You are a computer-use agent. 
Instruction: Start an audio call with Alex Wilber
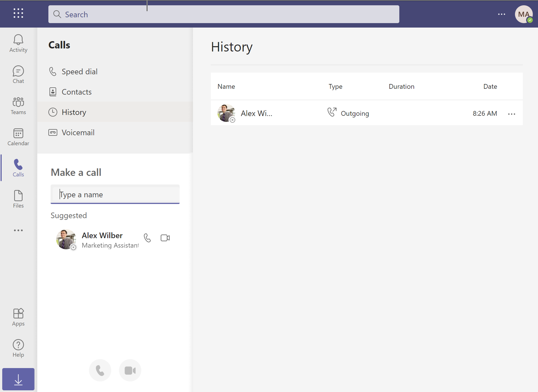tap(147, 238)
